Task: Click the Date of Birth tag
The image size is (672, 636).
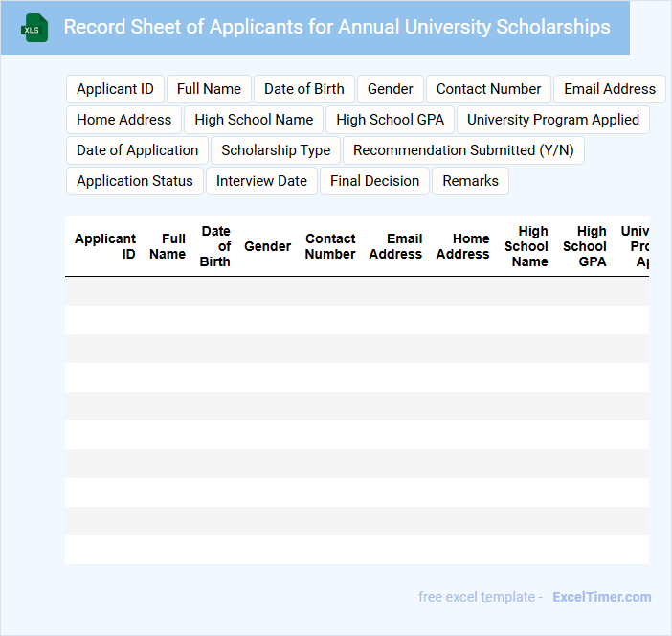Action: point(303,89)
